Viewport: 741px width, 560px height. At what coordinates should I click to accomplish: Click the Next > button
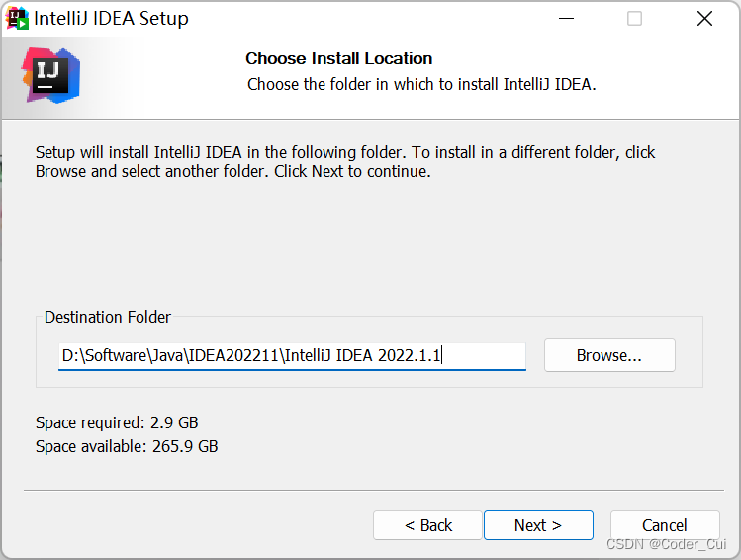click(x=538, y=525)
